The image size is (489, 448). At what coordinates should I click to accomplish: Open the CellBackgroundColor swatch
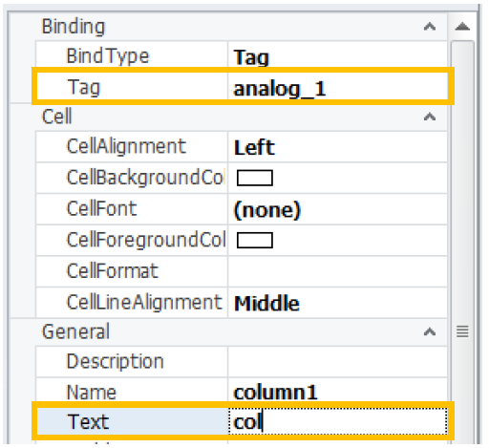[255, 178]
